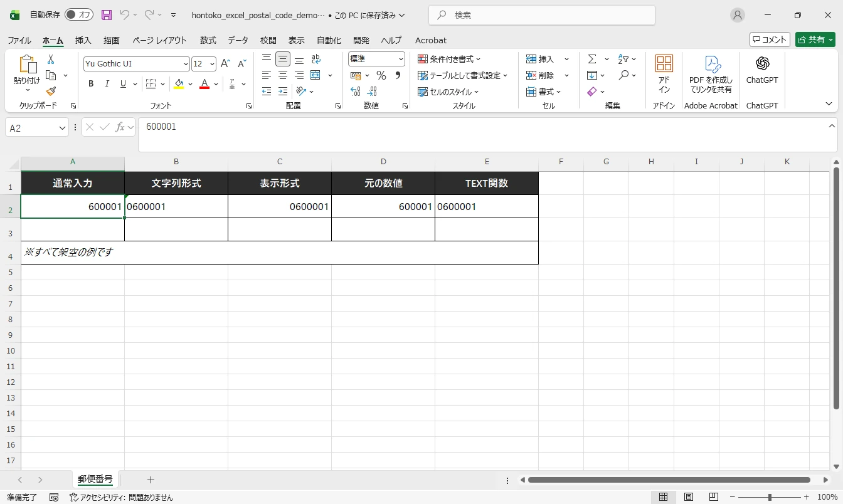
Task: Select the 郵便番号 sheet tab
Action: click(95, 480)
